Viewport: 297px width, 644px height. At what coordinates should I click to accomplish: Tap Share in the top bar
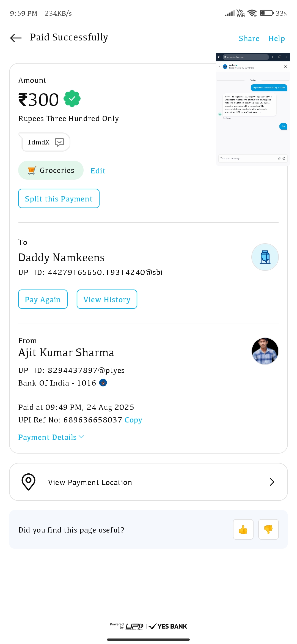[x=249, y=39]
